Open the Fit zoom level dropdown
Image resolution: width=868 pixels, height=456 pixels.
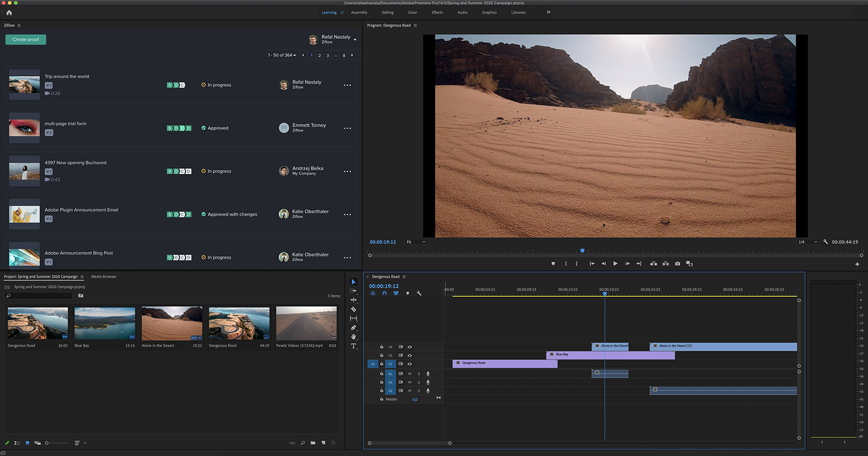click(x=416, y=242)
